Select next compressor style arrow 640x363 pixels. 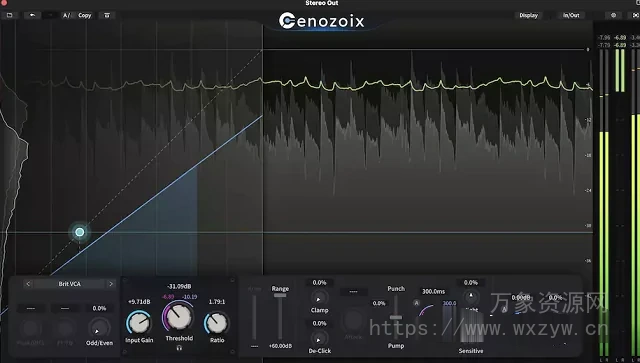pos(111,284)
